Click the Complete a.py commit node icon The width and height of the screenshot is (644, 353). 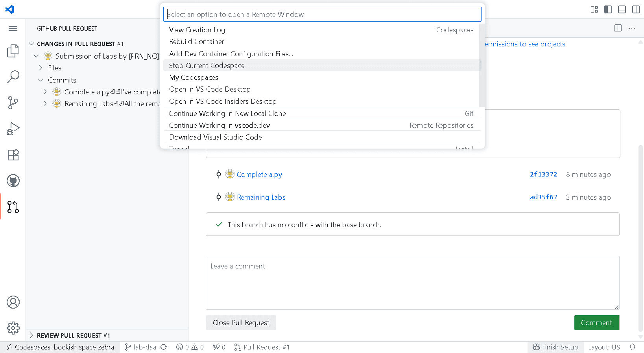(219, 174)
